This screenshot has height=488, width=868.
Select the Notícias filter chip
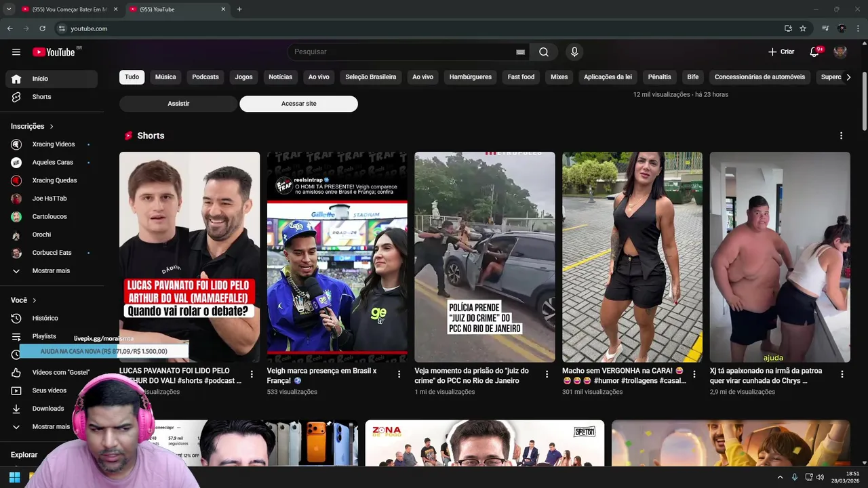pos(280,77)
